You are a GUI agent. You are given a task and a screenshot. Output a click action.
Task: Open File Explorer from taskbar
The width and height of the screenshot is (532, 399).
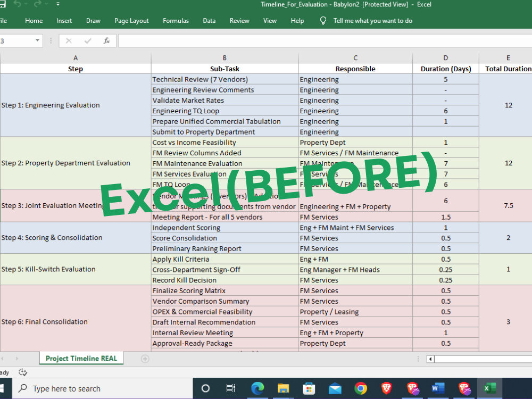pyautogui.click(x=284, y=388)
